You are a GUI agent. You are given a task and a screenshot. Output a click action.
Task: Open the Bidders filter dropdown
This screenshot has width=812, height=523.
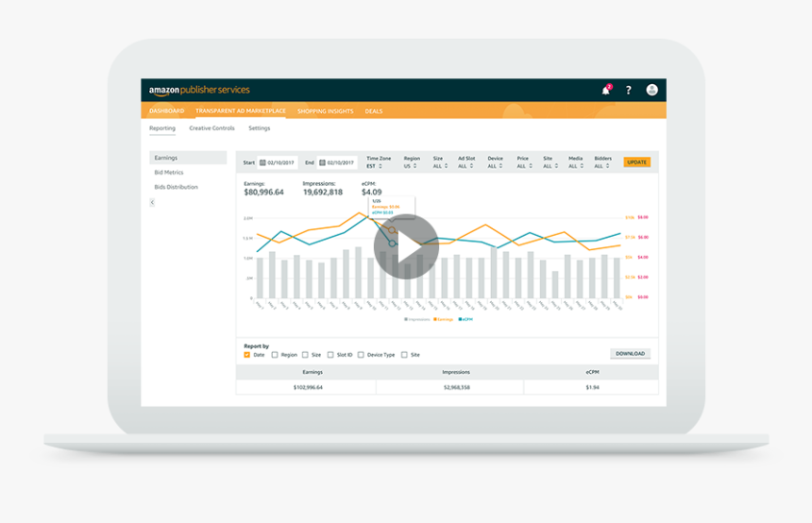point(601,166)
